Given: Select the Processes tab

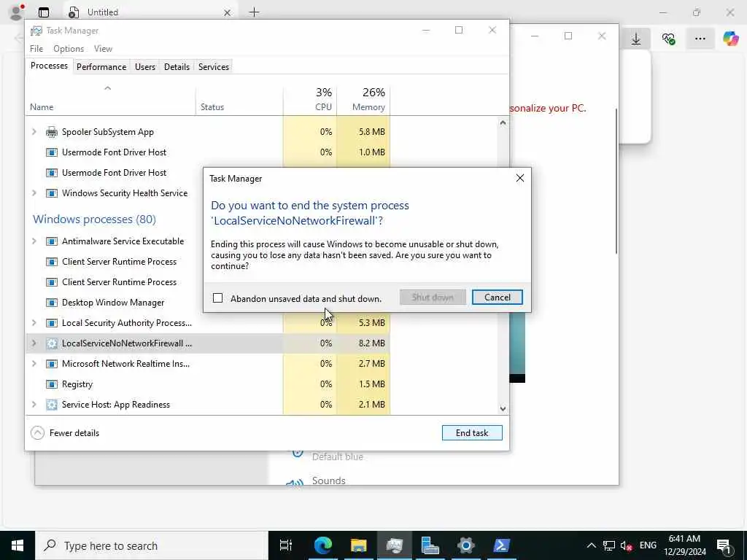Looking at the screenshot, I should [x=49, y=66].
